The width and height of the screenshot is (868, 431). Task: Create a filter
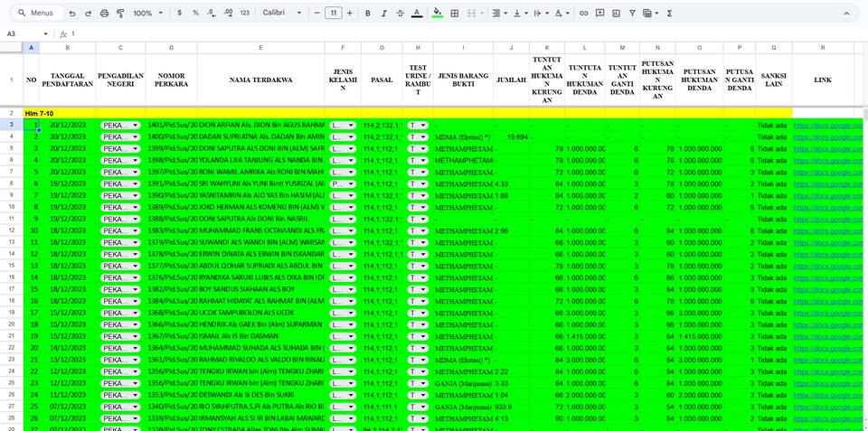click(x=632, y=13)
